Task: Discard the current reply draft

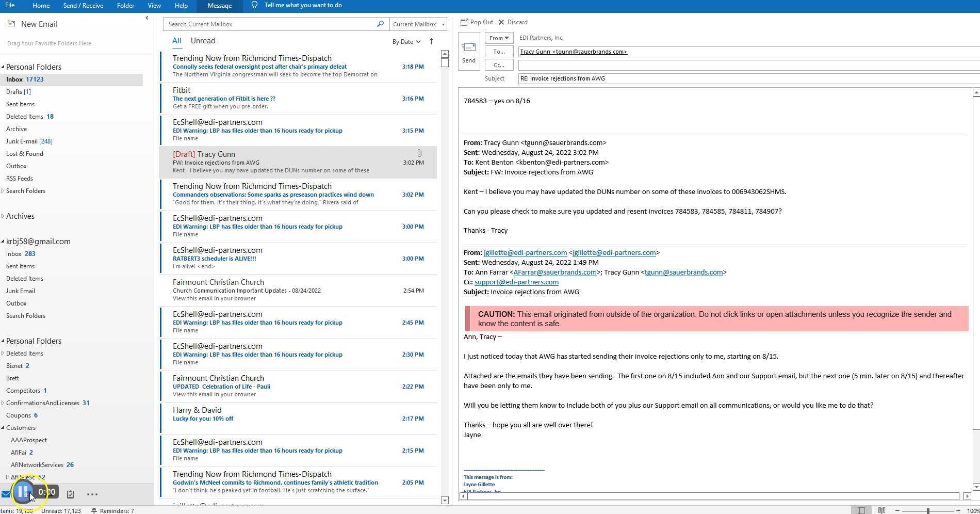Action: pos(513,22)
